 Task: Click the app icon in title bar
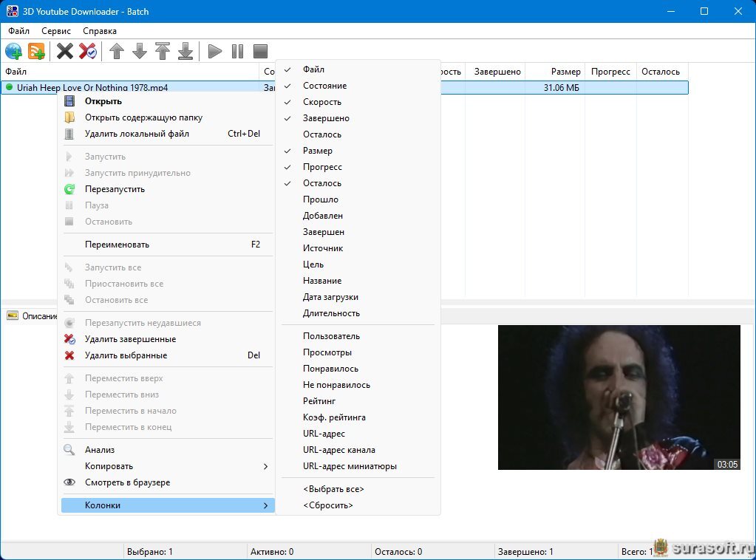12,11
